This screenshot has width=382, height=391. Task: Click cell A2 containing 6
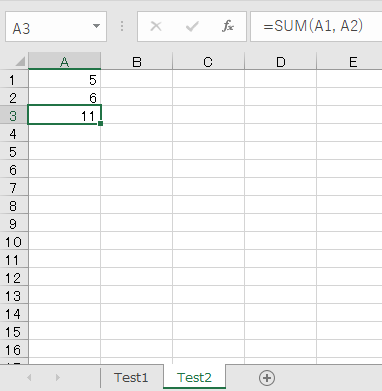click(x=65, y=98)
